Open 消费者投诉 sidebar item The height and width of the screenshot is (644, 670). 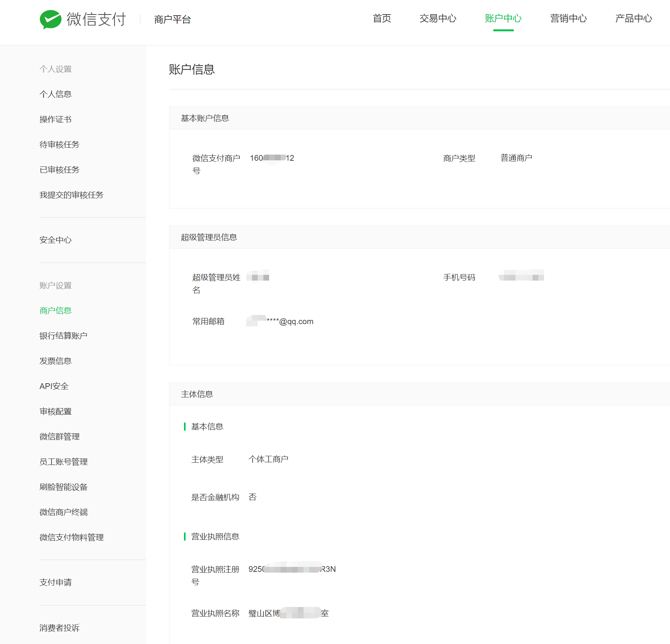click(60, 628)
